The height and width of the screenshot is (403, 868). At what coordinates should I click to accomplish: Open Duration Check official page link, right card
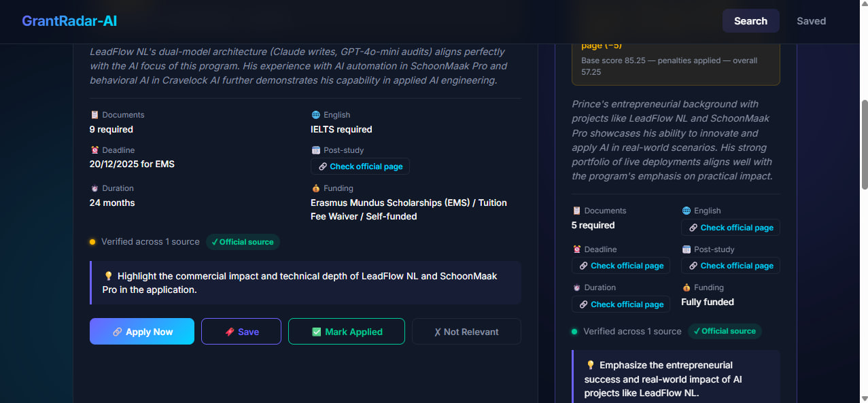[621, 304]
